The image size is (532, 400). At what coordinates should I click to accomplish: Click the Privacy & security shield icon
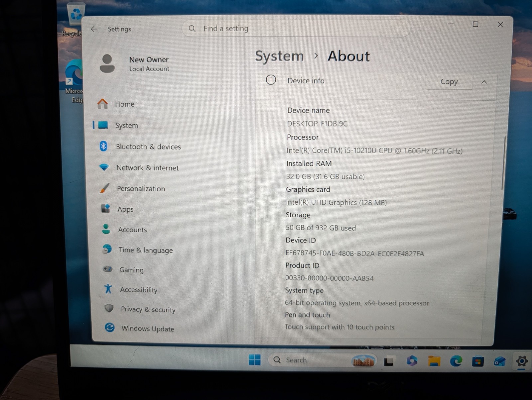(109, 308)
